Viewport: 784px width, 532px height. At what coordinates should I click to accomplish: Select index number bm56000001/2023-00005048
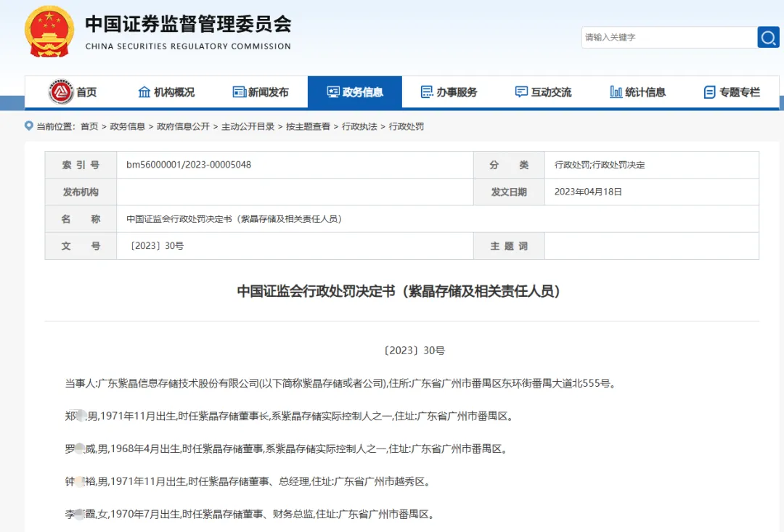tap(189, 165)
